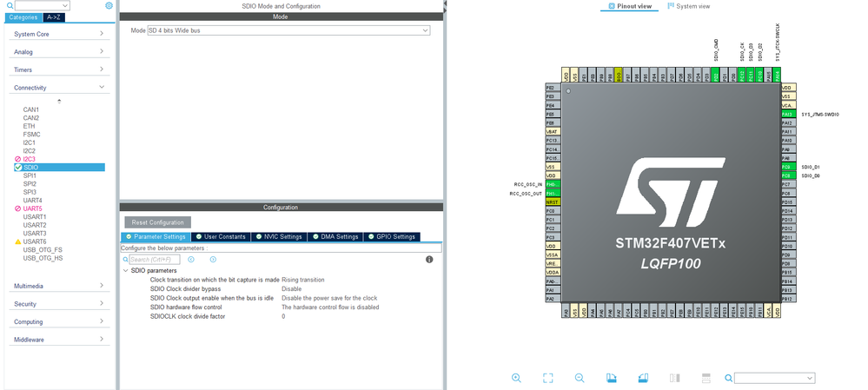This screenshot has width=868, height=390.
Task: Click the USART6 warning icon
Action: (x=18, y=241)
